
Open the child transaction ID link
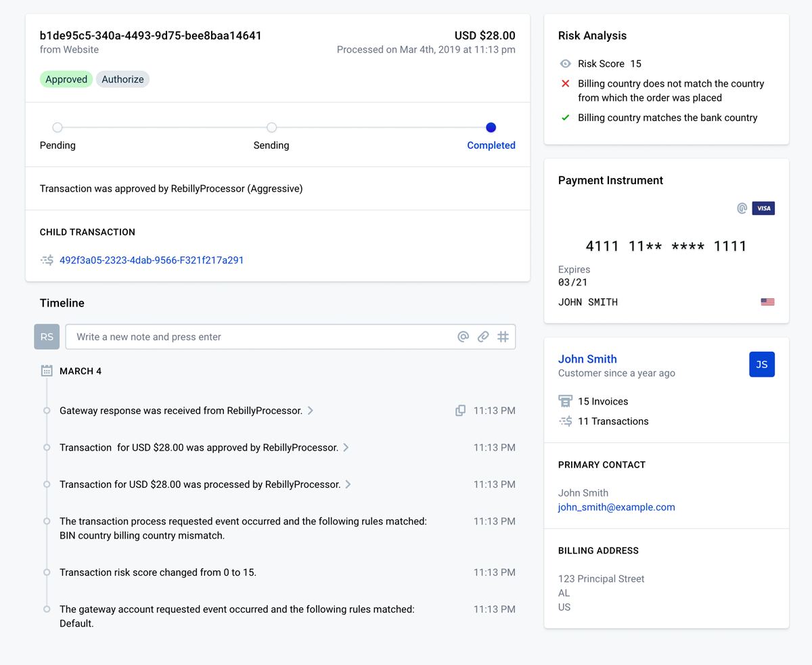(152, 260)
